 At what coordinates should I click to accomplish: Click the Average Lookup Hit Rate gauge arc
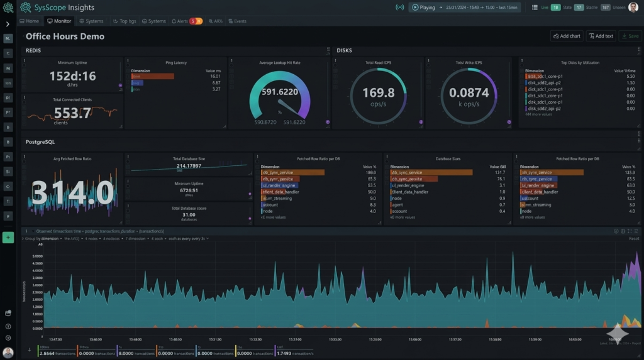point(280,94)
